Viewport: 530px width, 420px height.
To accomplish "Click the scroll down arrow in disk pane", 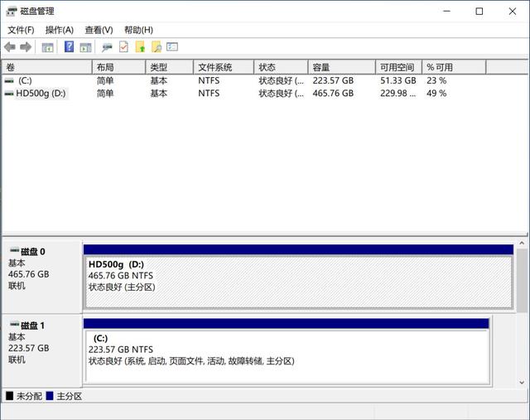I will [x=522, y=383].
